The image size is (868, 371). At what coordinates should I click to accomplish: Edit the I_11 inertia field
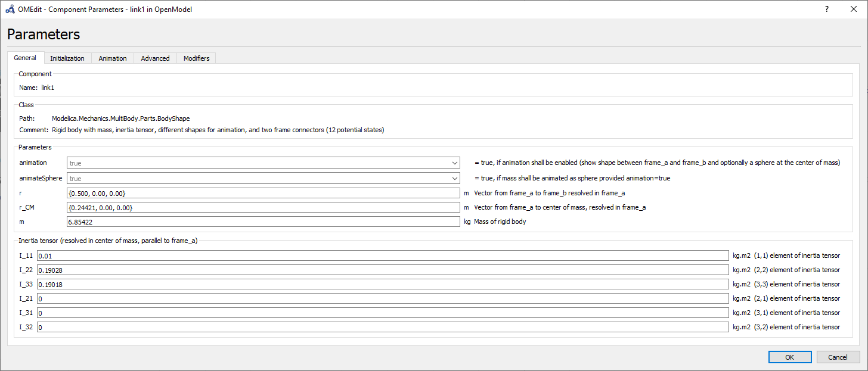[383, 255]
